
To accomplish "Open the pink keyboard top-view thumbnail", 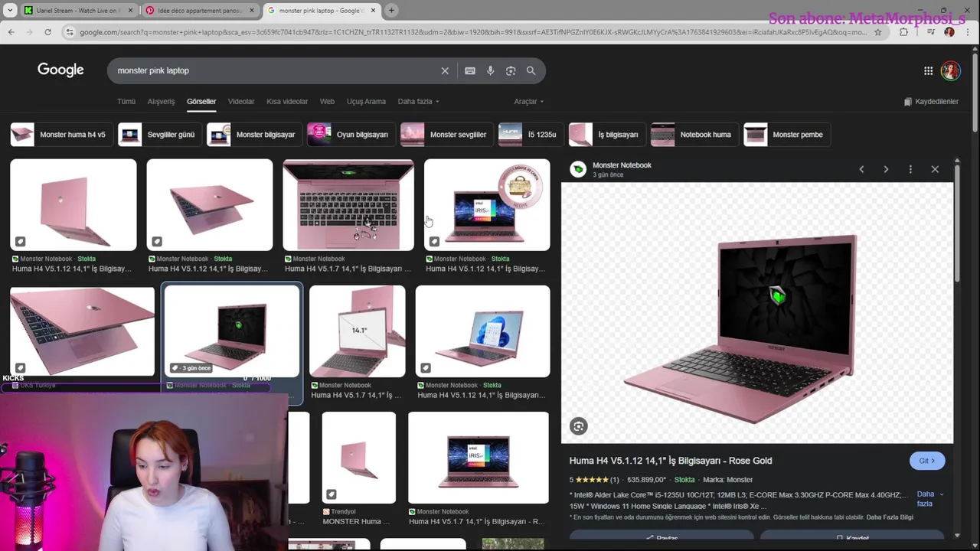I will [348, 205].
